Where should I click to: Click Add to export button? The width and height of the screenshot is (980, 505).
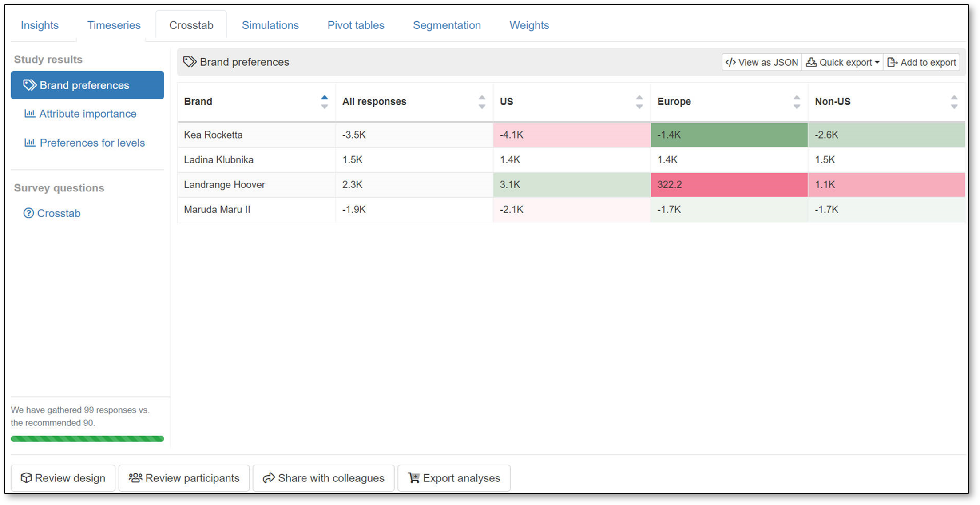click(921, 62)
